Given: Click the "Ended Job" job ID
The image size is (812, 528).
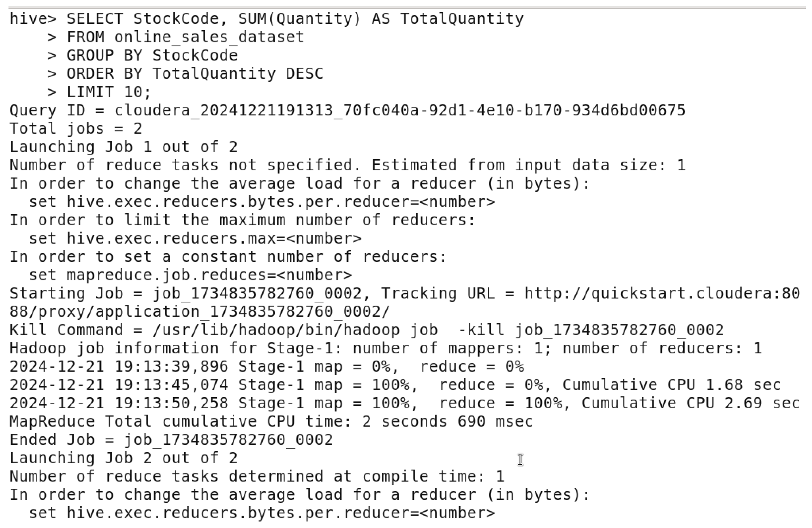Looking at the screenshot, I should 228,440.
